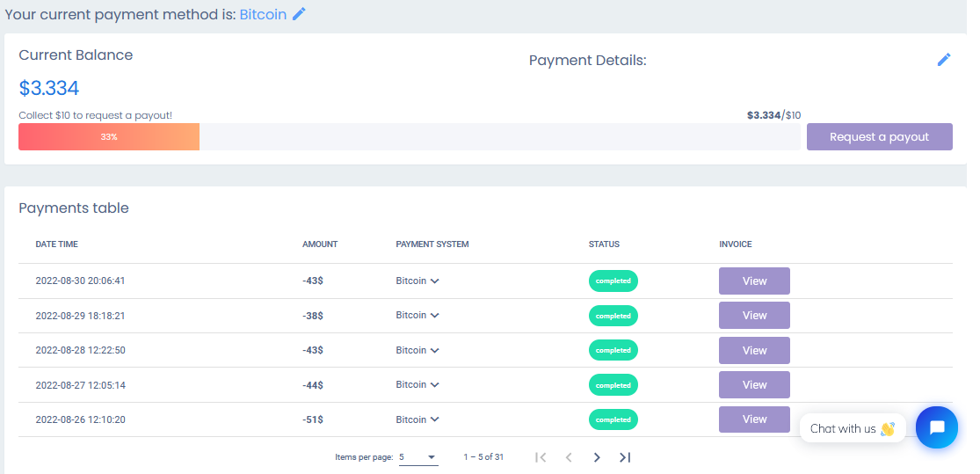Viewport: 980px width, 474px height.
Task: Click the completed status badge for 2022-08-27
Action: pyautogui.click(x=613, y=385)
